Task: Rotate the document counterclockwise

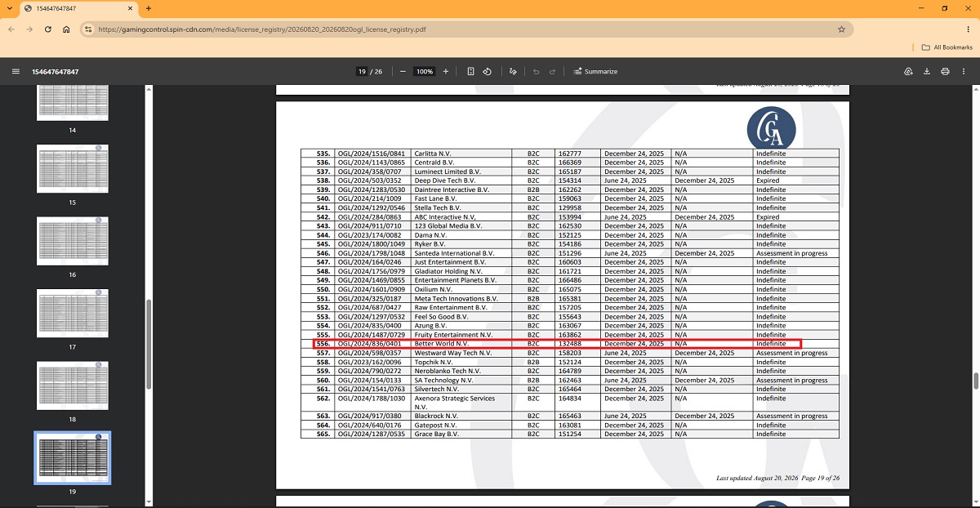Action: pos(487,72)
